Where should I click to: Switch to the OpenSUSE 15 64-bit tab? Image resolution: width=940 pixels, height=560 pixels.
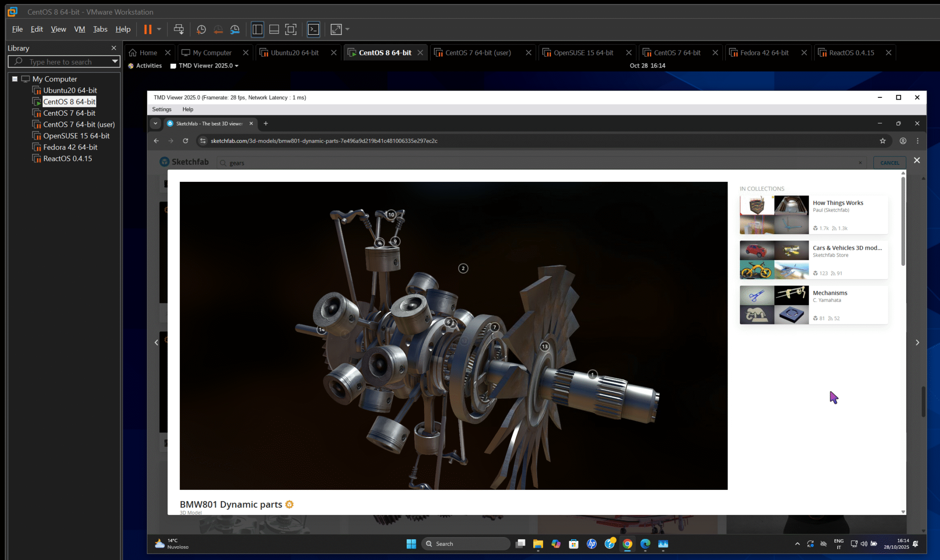pyautogui.click(x=583, y=53)
